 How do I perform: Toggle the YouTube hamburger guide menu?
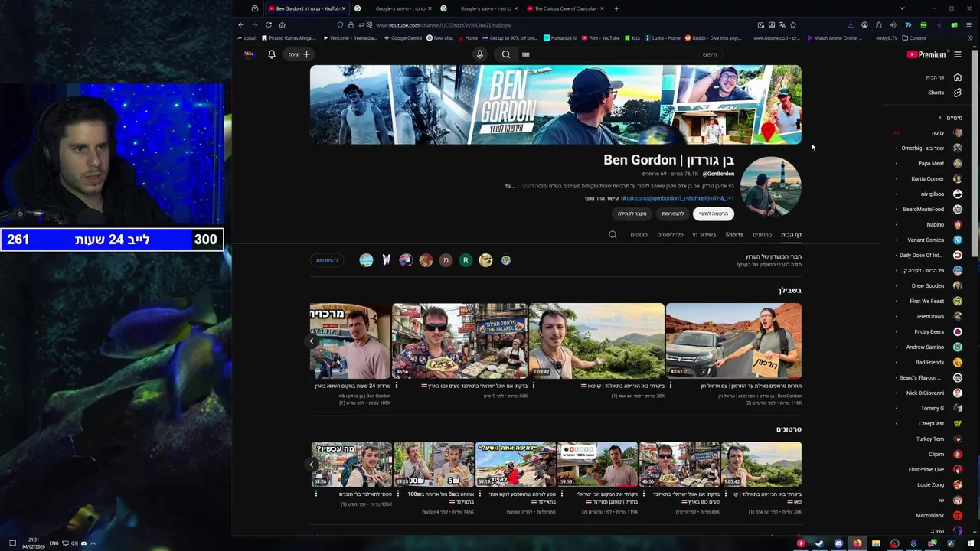958,54
